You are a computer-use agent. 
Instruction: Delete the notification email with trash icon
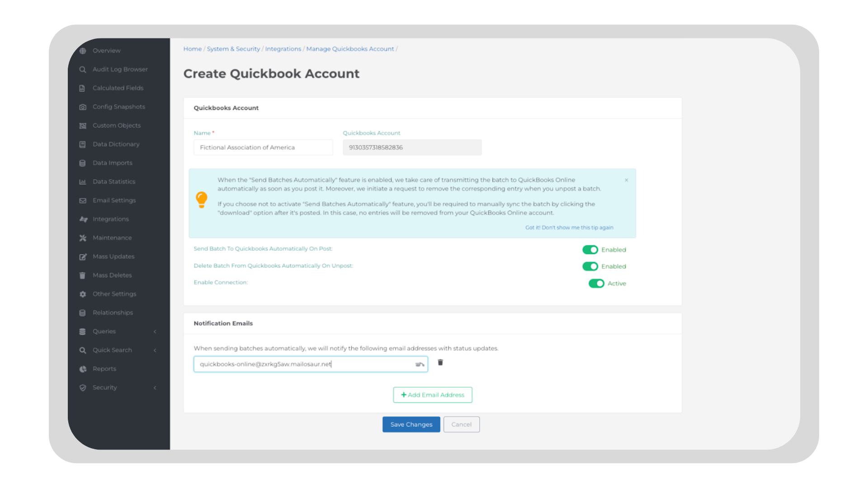(x=440, y=362)
